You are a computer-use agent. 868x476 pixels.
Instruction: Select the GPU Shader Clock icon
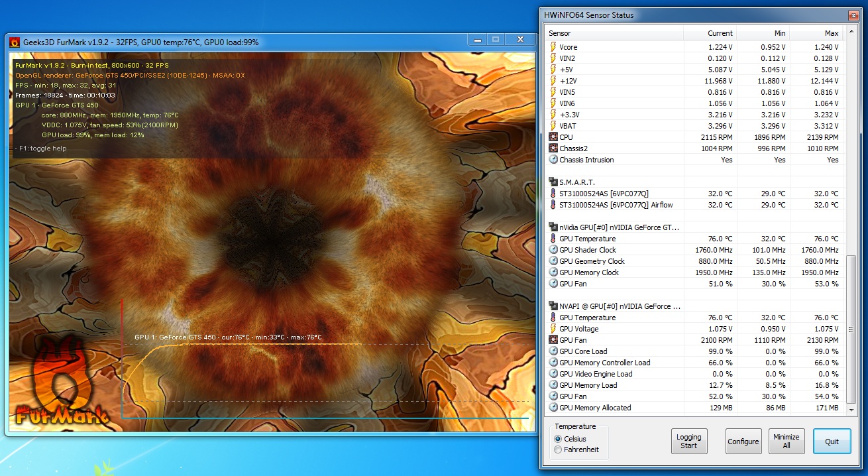coord(553,250)
